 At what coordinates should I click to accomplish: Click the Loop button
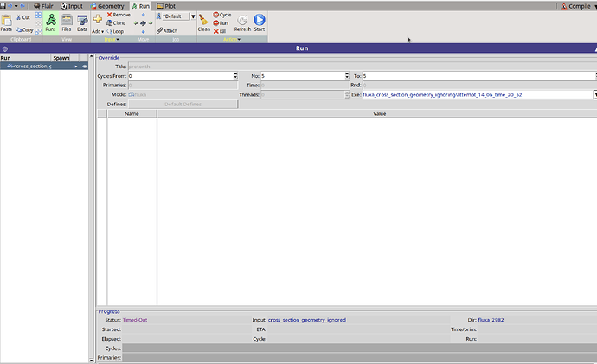pos(115,31)
